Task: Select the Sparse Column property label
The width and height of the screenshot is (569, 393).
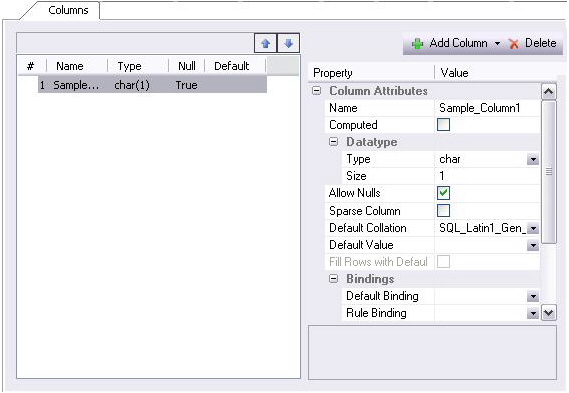Action: pos(365,211)
